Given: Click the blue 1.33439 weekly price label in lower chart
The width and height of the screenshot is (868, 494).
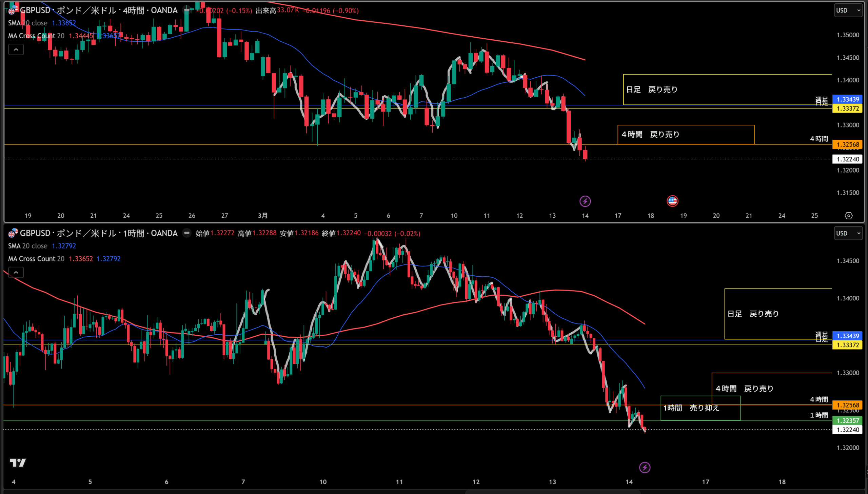Looking at the screenshot, I should (847, 336).
